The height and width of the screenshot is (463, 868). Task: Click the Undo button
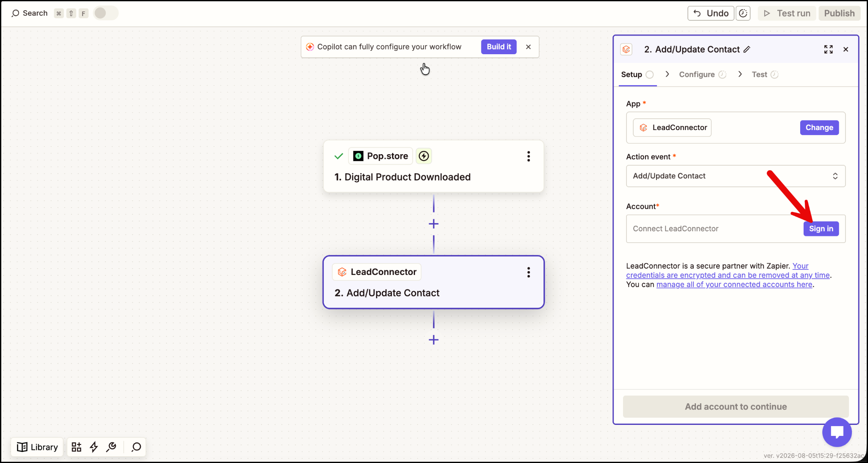711,13
